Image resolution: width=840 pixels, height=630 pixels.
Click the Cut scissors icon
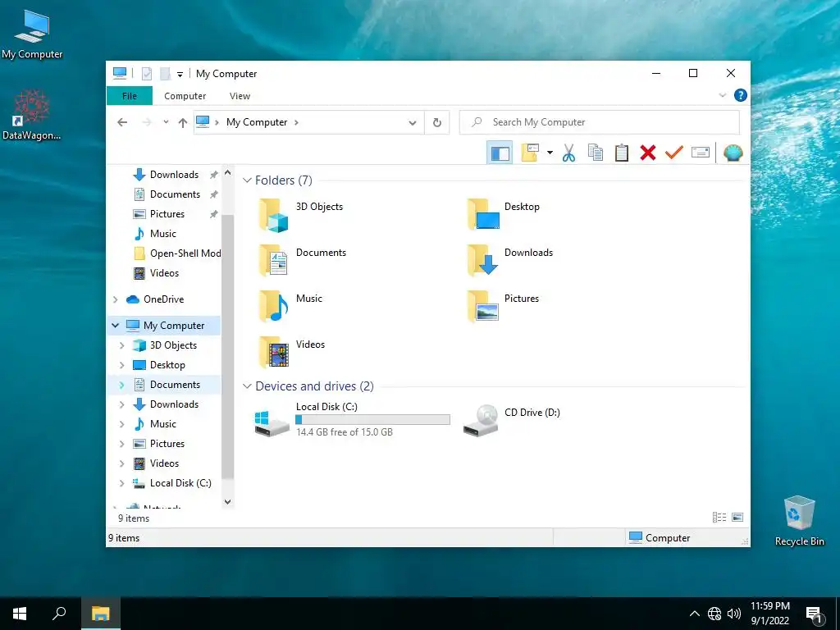tap(569, 153)
